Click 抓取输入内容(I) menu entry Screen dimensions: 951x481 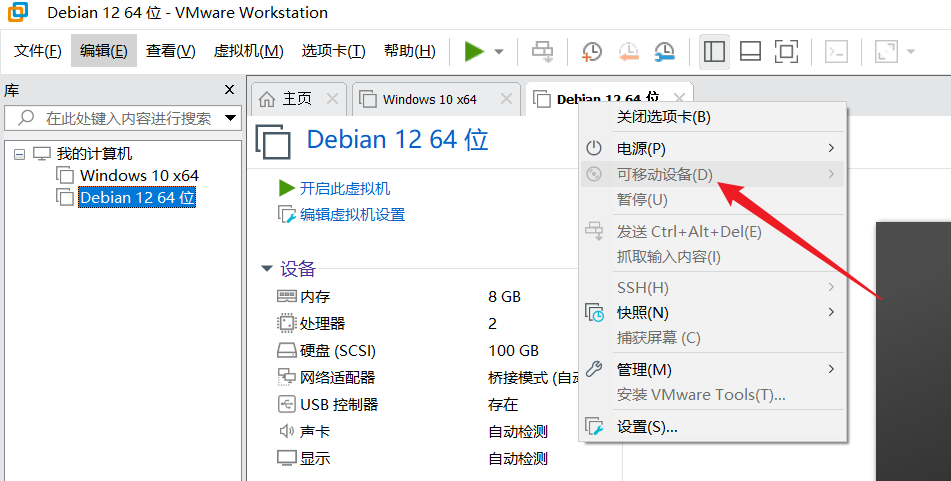click(x=713, y=257)
